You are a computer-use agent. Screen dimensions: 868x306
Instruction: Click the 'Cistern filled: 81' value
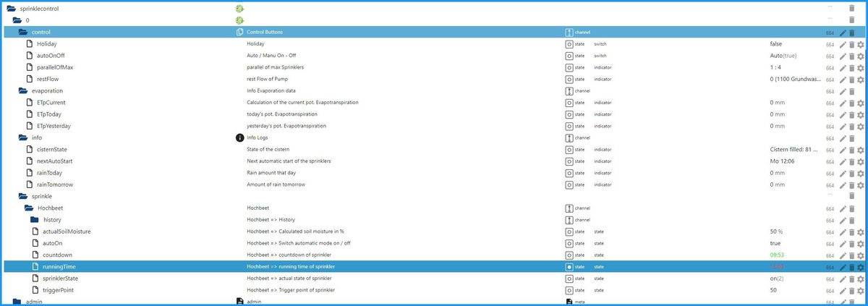click(x=795, y=150)
